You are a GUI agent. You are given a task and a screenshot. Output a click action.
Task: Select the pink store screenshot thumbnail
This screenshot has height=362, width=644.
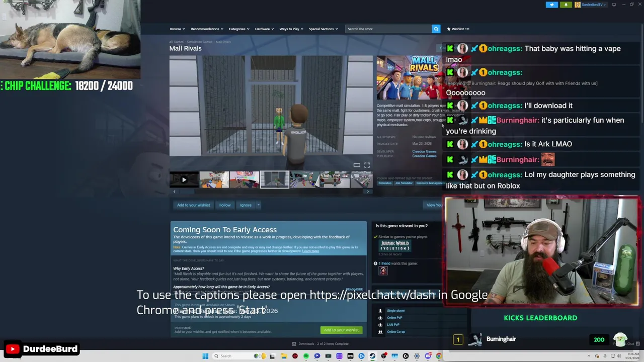(244, 179)
